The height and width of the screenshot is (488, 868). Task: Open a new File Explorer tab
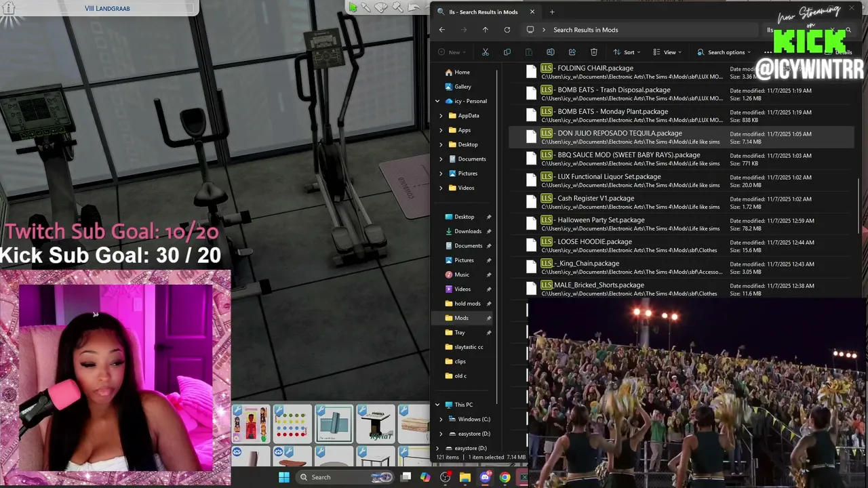point(552,12)
